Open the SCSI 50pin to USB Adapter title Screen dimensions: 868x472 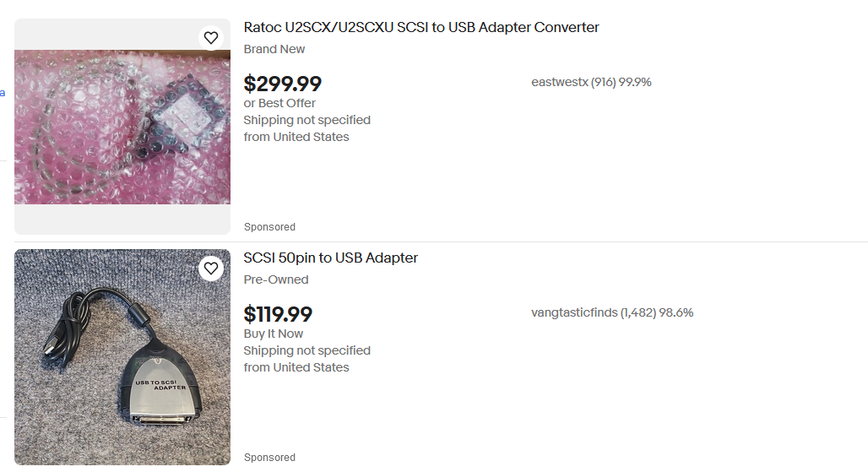[x=331, y=258]
